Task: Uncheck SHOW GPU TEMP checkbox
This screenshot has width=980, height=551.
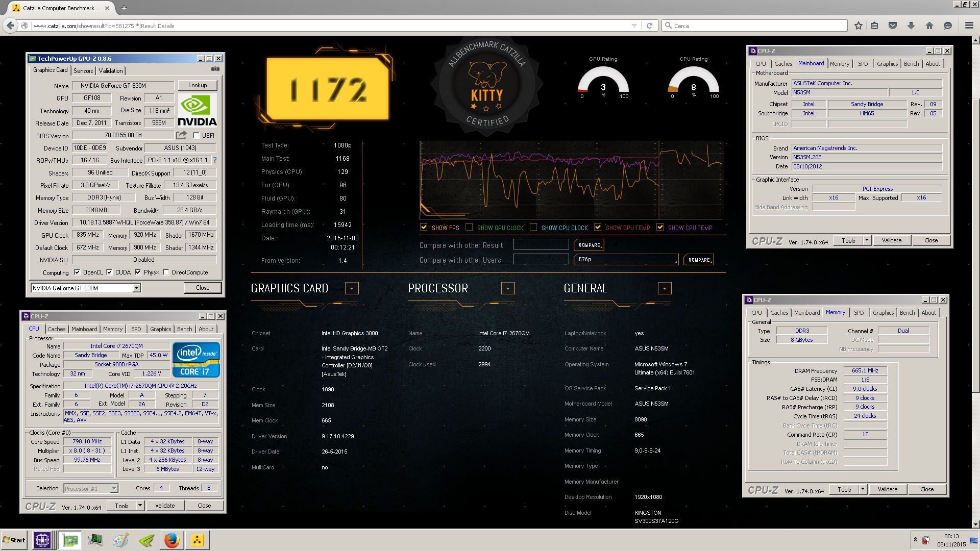Action: 598,228
